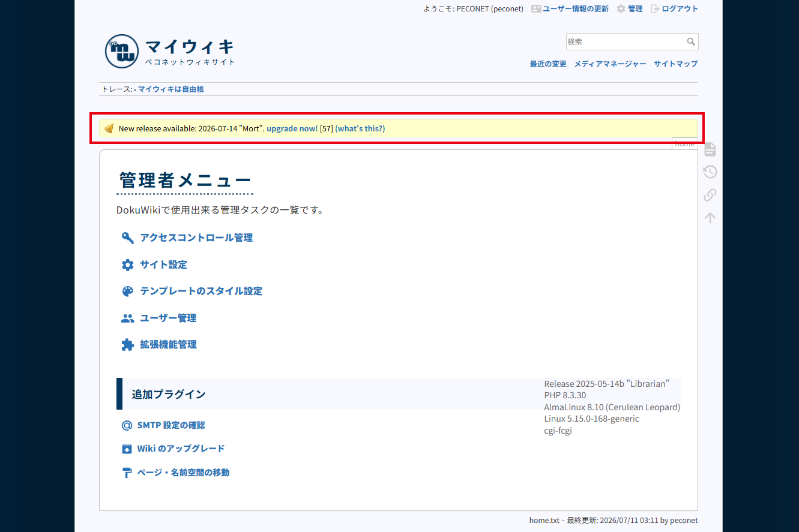Click the logout arrow icon
The height and width of the screenshot is (532, 799).
pos(655,9)
